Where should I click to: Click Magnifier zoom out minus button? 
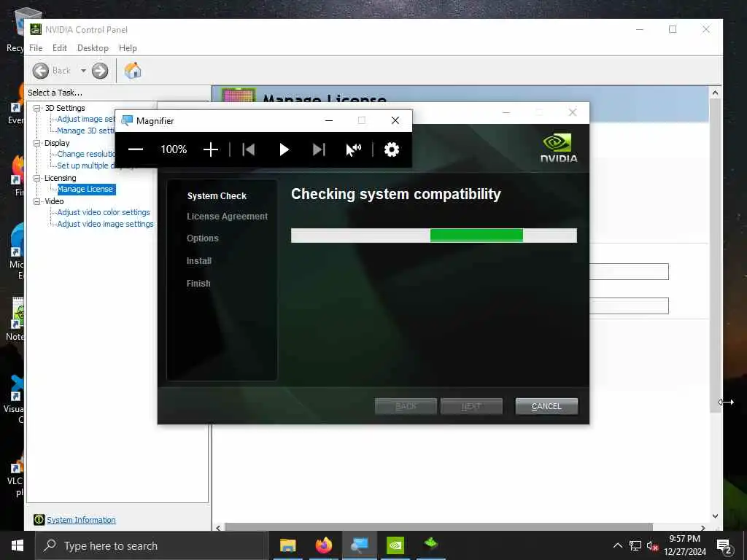click(136, 149)
